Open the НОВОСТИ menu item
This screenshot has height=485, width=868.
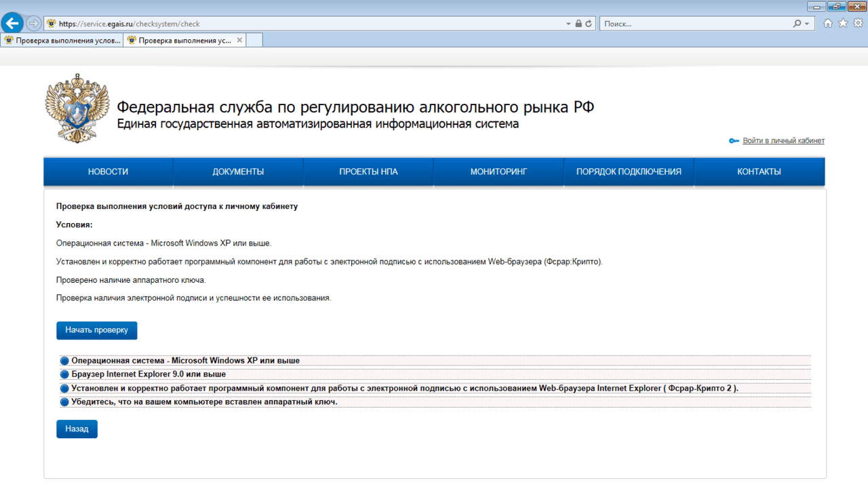[x=108, y=172]
